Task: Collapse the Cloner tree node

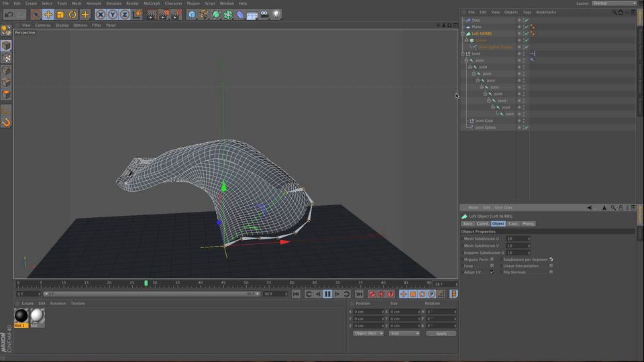Action: pyautogui.click(x=467, y=40)
